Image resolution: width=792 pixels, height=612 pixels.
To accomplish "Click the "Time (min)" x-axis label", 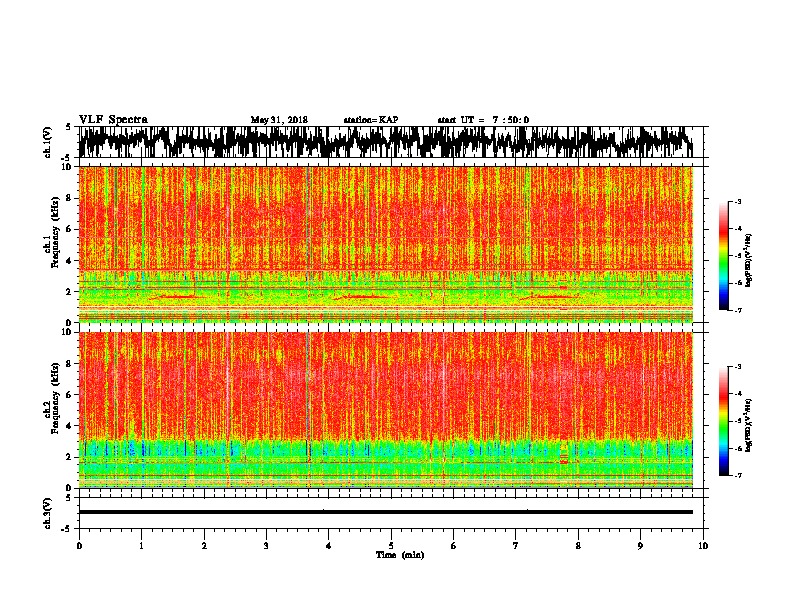I will [400, 555].
